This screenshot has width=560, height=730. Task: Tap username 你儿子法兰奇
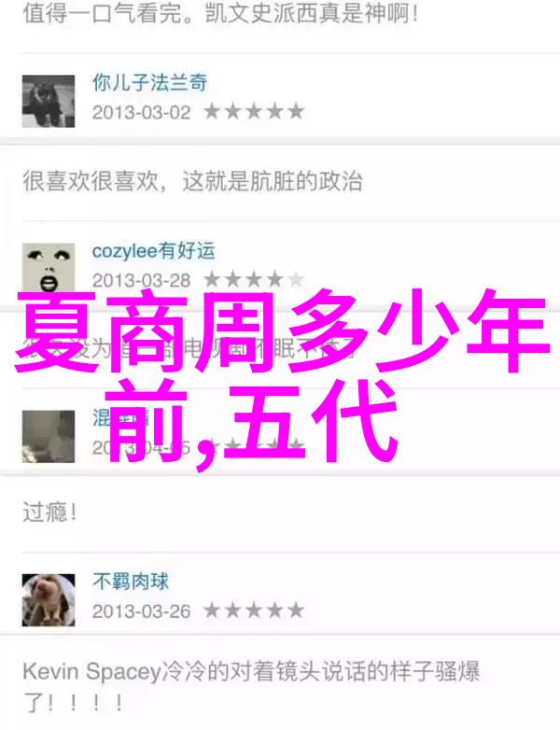pos(150,83)
